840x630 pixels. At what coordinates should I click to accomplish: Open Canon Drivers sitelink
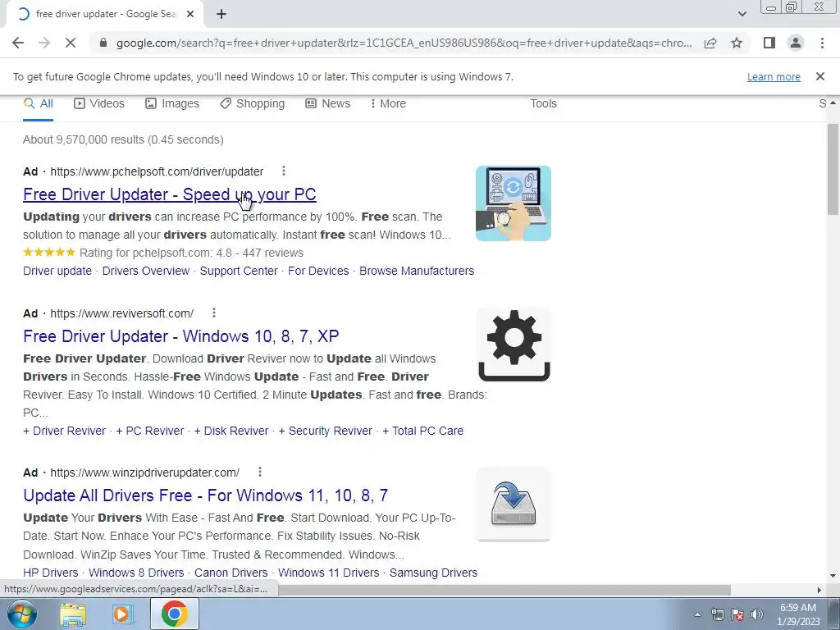pos(231,573)
